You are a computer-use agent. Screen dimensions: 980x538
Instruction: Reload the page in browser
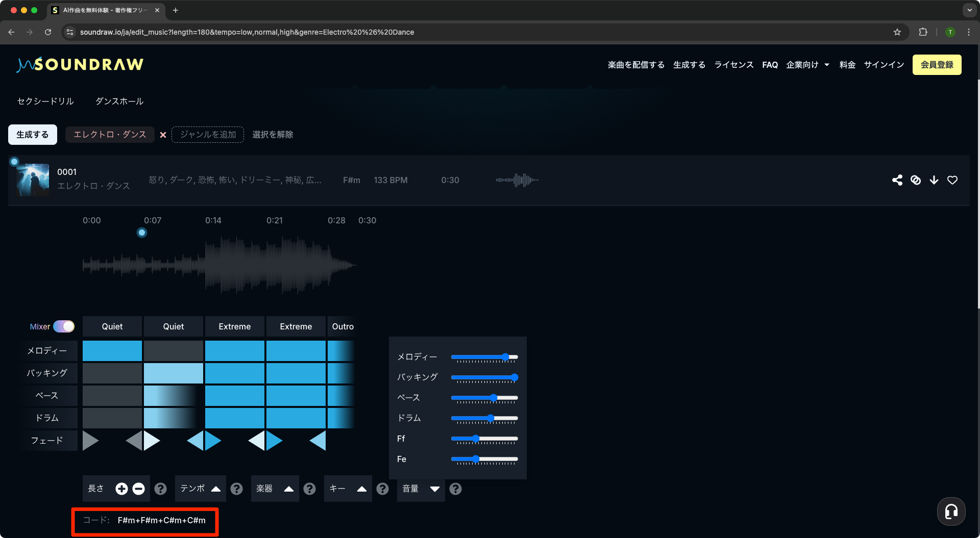pos(48,32)
